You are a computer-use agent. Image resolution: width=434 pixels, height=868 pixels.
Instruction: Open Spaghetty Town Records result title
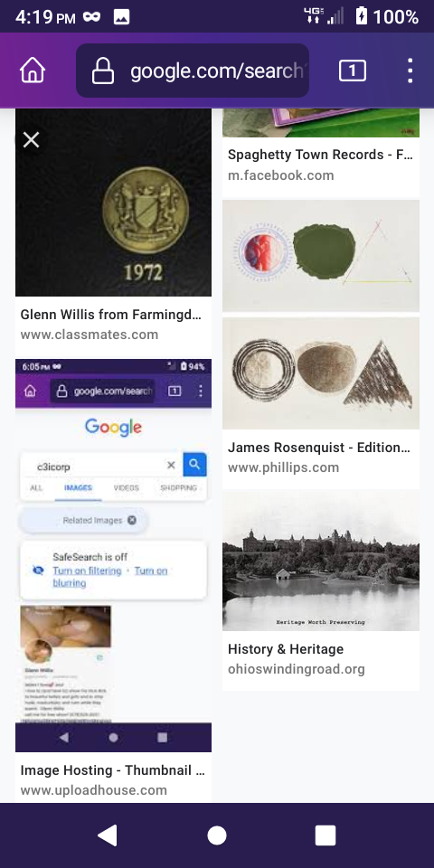(320, 155)
